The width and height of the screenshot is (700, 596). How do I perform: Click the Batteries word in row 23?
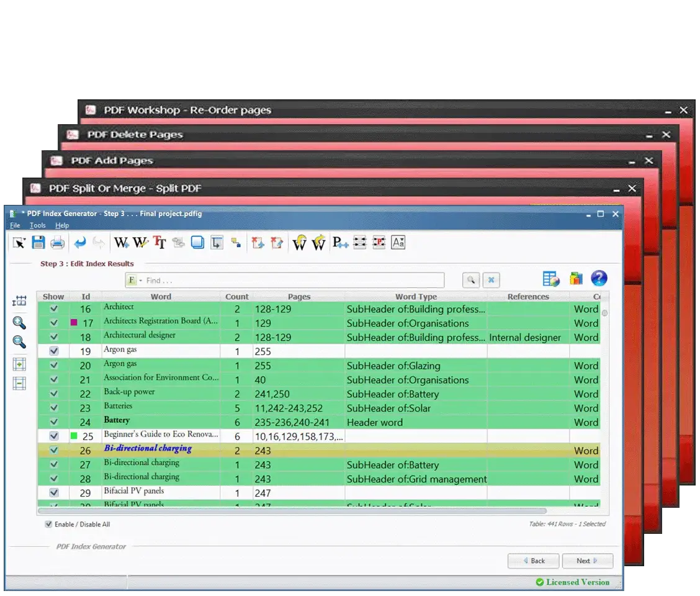pos(118,405)
